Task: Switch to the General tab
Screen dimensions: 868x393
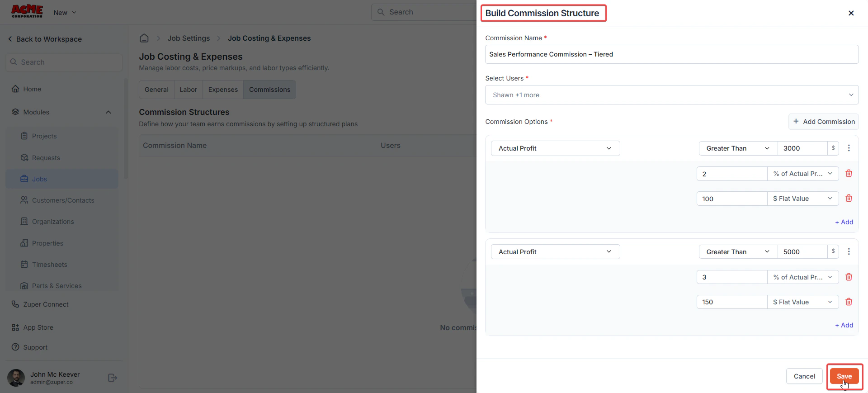Action: click(156, 90)
